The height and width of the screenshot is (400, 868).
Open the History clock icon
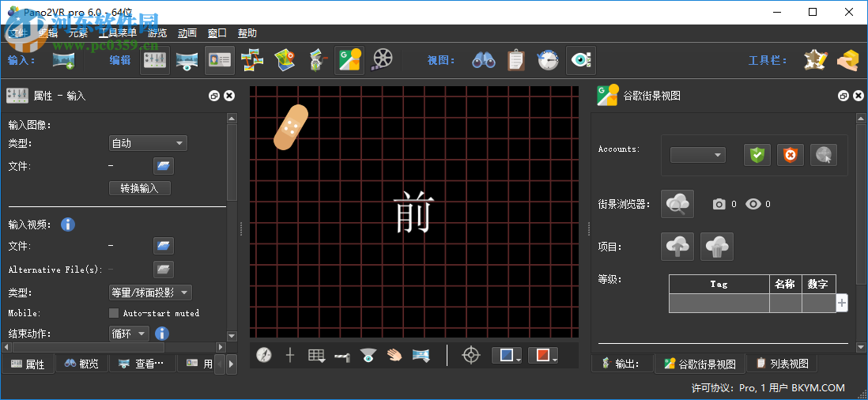(548, 60)
